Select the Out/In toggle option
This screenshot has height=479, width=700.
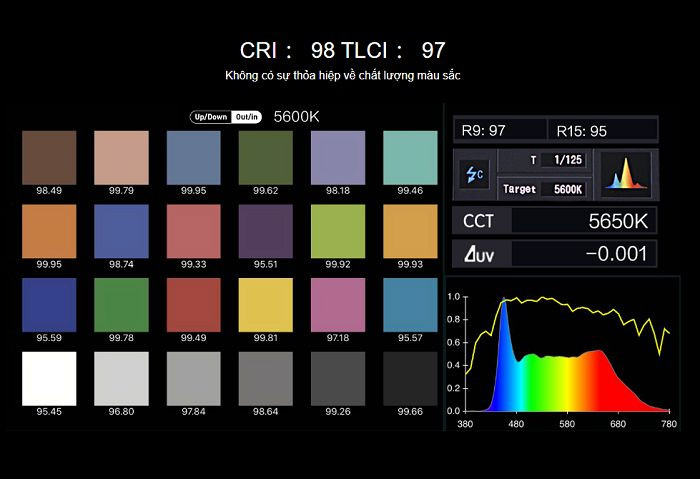[246, 117]
